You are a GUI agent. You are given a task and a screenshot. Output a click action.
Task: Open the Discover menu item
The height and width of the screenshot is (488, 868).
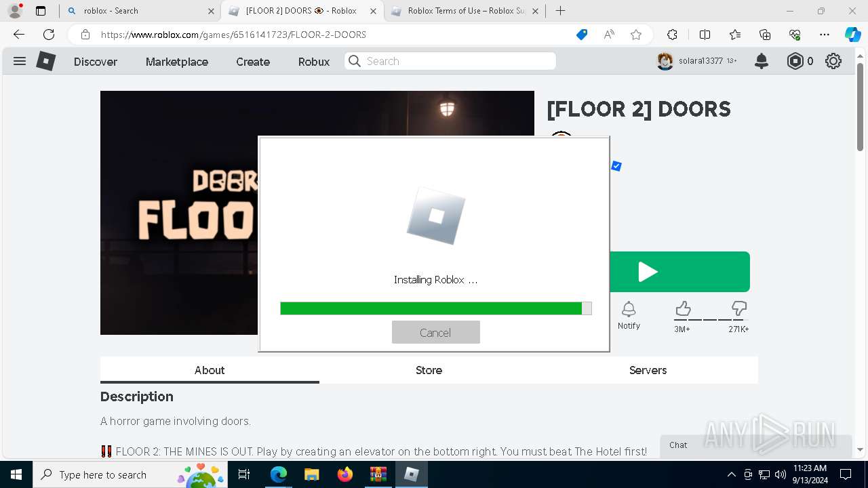point(96,62)
